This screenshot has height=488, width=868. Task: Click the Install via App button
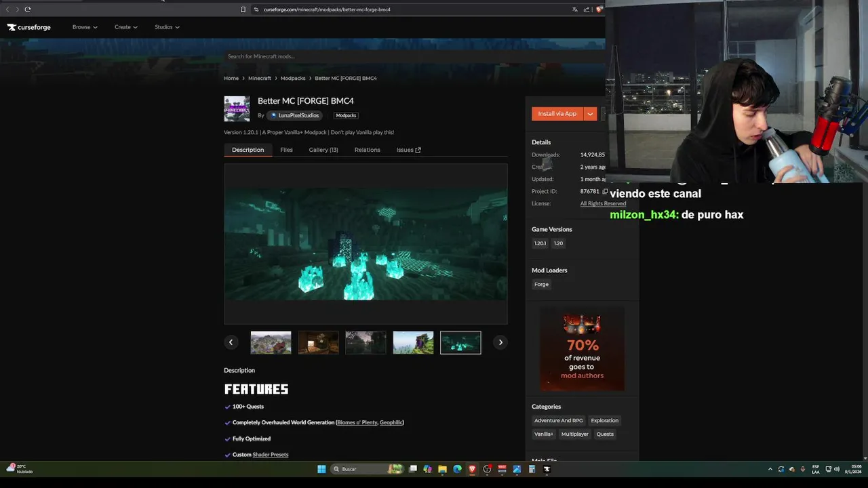coord(557,114)
